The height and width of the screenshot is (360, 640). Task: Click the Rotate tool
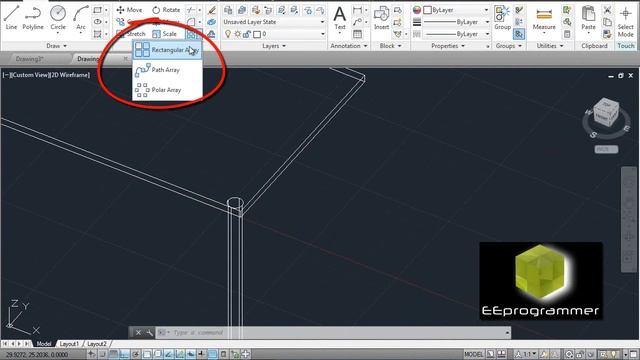(x=166, y=10)
